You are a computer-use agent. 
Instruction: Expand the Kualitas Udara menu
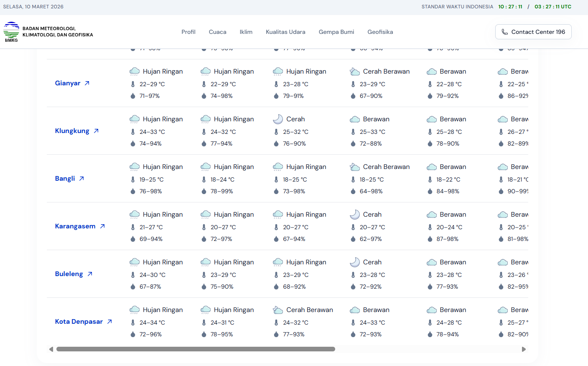coord(285,32)
